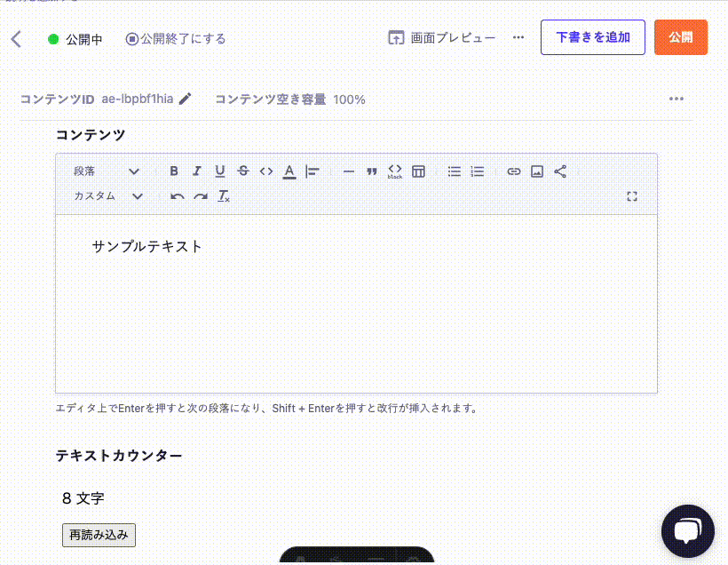Open the text alignment options
The height and width of the screenshot is (565, 728).
(x=313, y=171)
